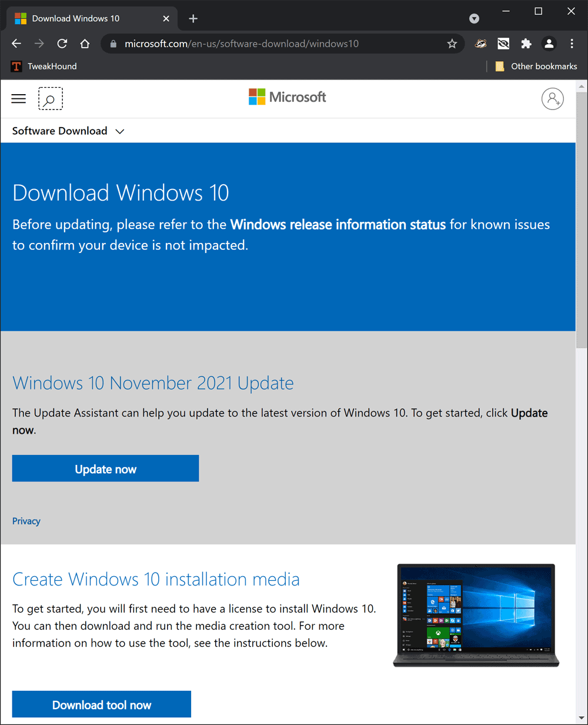Open the Other bookmarks folder
The width and height of the screenshot is (588, 725).
point(536,66)
